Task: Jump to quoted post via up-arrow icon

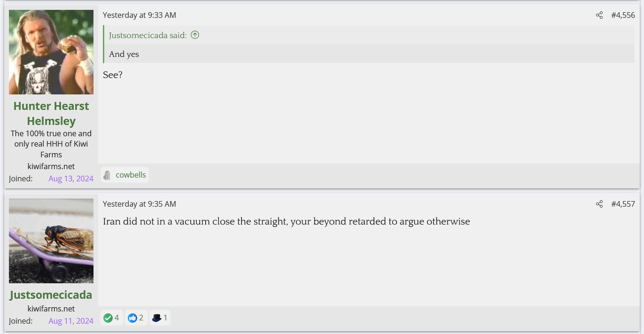Action: [195, 35]
